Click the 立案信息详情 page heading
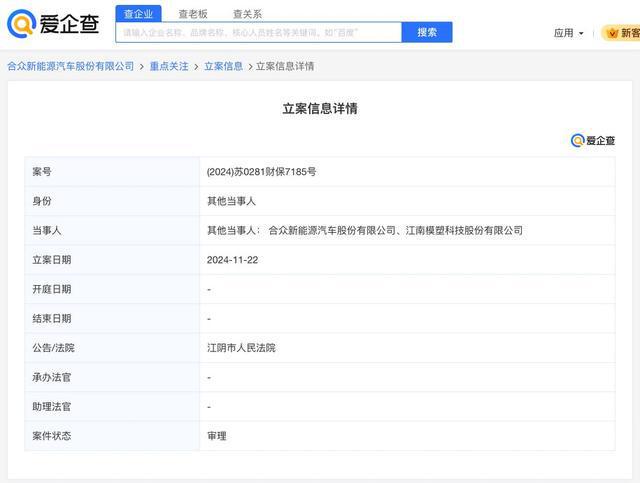640x483 pixels. click(320, 109)
